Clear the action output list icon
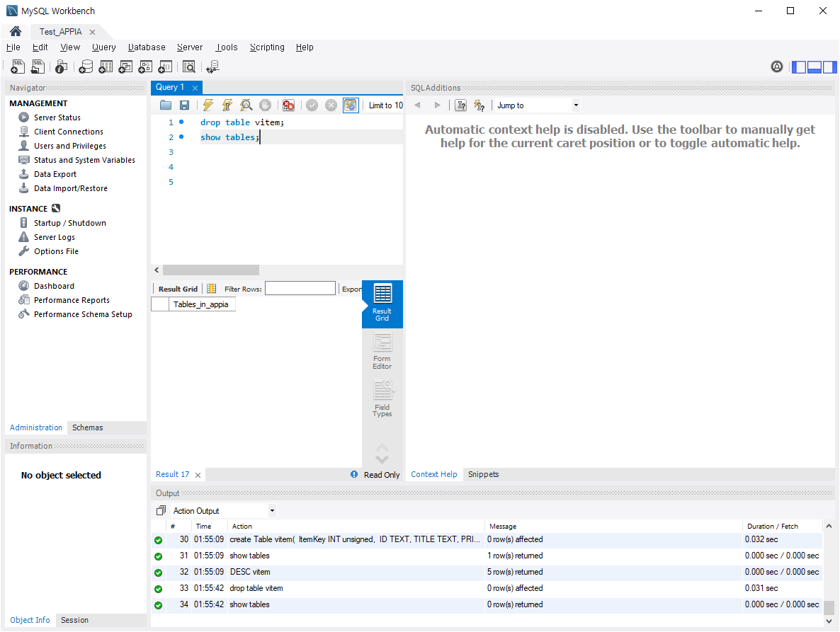The width and height of the screenshot is (840, 632). pos(161,510)
